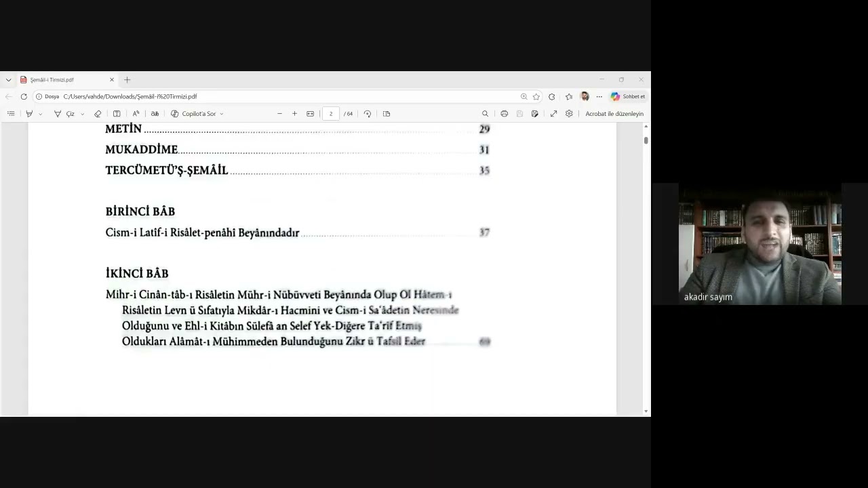
Task: Enter full screen with expand arrows icon
Action: [x=553, y=114]
